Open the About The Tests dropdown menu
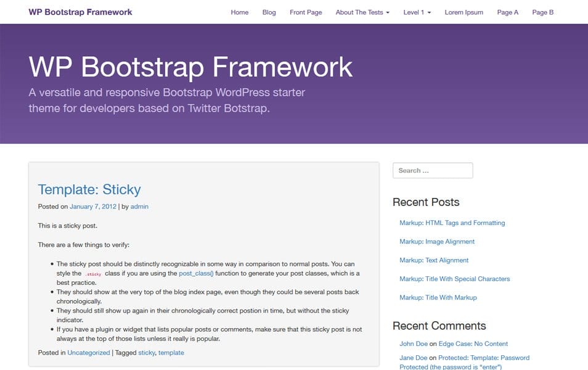The width and height of the screenshot is (588, 370). pyautogui.click(x=359, y=12)
